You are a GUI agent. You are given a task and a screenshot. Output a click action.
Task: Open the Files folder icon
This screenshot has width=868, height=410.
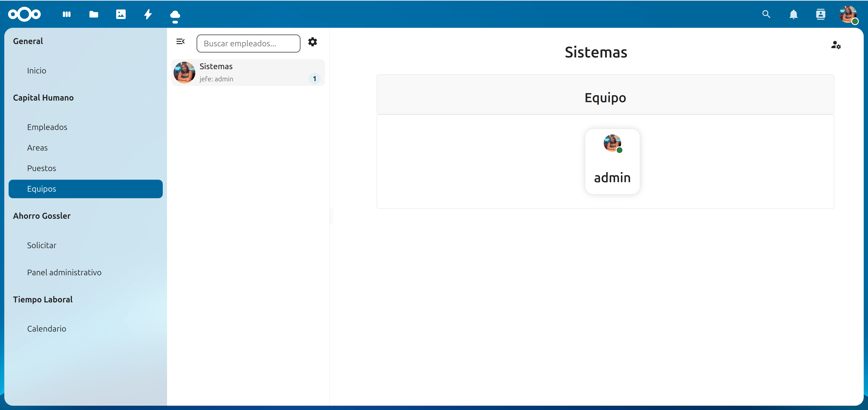tap(94, 14)
